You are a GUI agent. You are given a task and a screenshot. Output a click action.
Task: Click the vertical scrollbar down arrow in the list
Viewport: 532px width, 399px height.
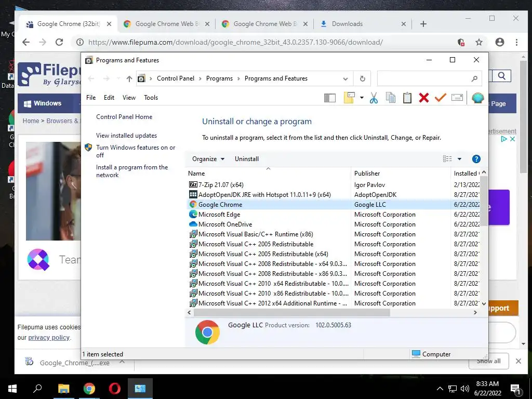[x=484, y=303]
